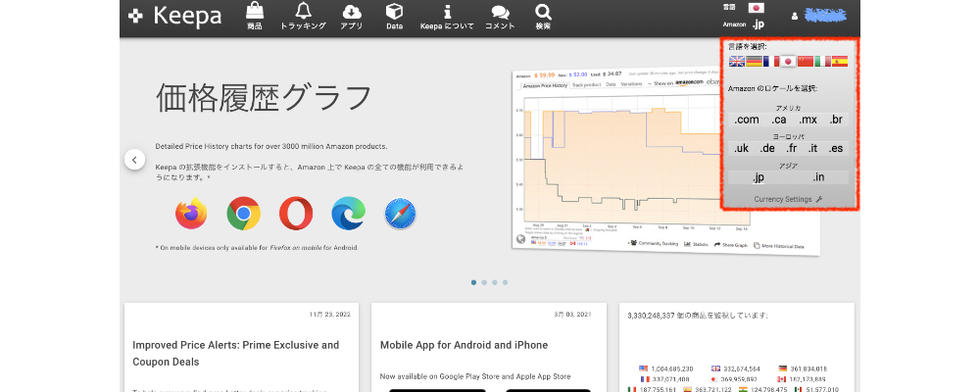Open the 検索 magnifier search
Viewport: 980px width, 392px height.
(x=543, y=16)
